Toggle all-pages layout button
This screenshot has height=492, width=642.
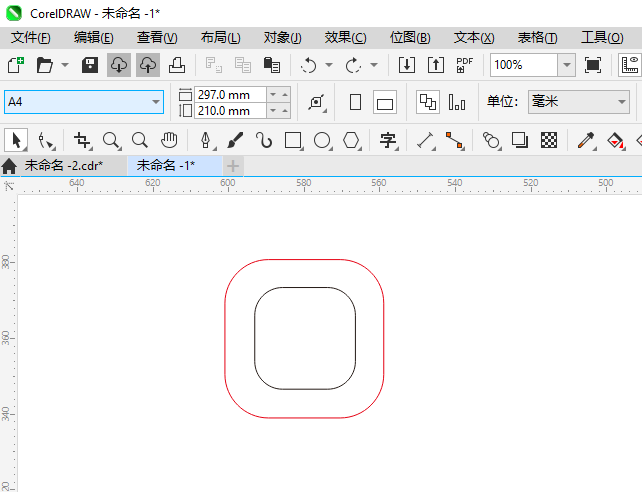[x=428, y=102]
